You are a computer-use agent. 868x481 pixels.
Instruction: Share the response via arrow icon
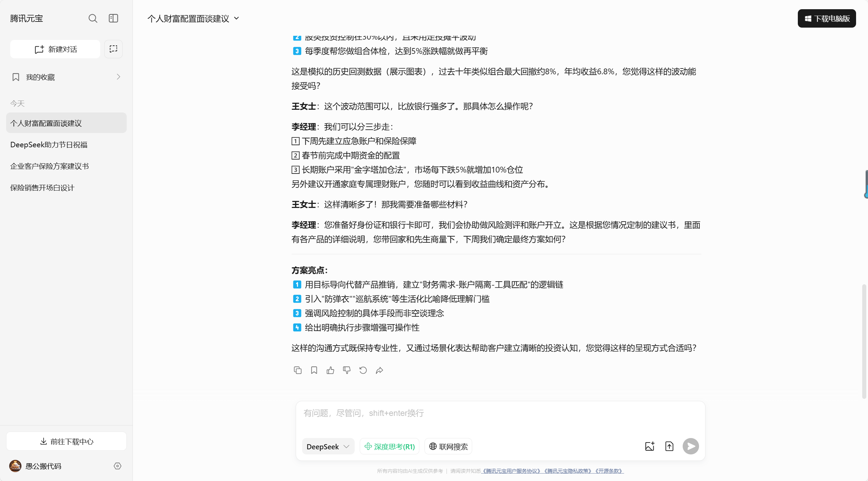tap(379, 370)
